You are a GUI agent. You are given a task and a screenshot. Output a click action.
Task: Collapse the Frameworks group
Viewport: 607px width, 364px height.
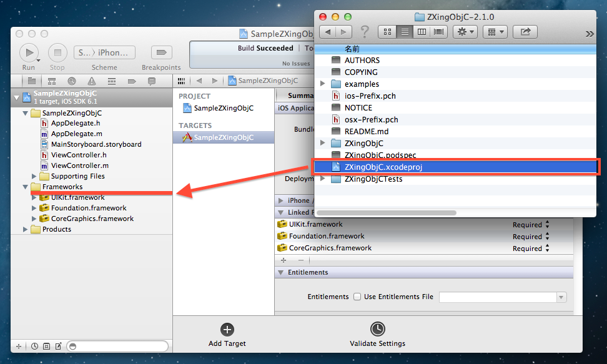pyautogui.click(x=25, y=187)
